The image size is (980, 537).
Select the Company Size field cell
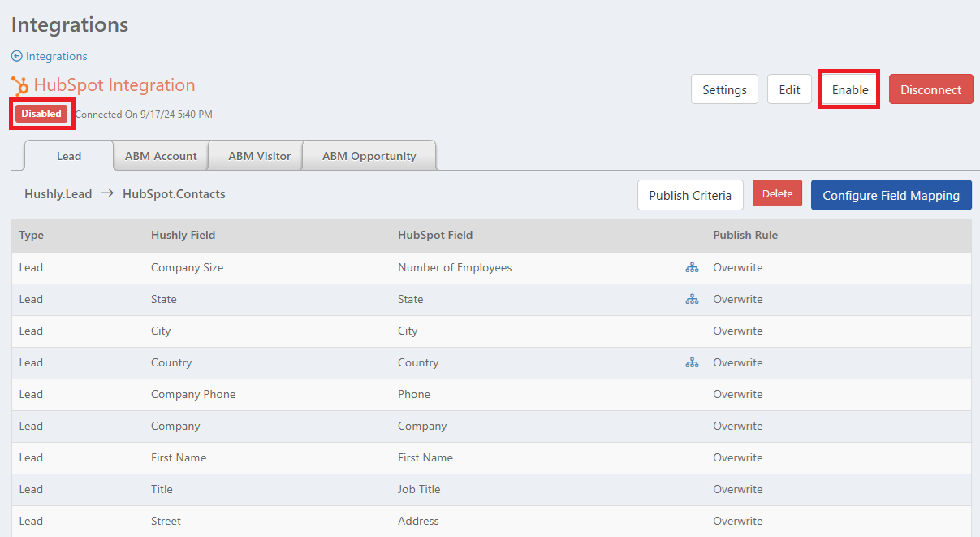click(x=187, y=267)
